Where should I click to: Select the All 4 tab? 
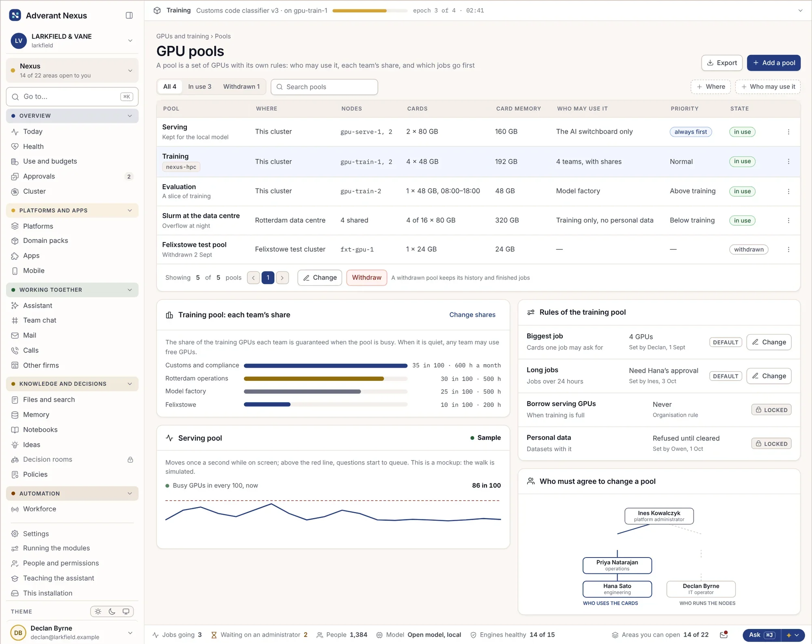(x=170, y=86)
